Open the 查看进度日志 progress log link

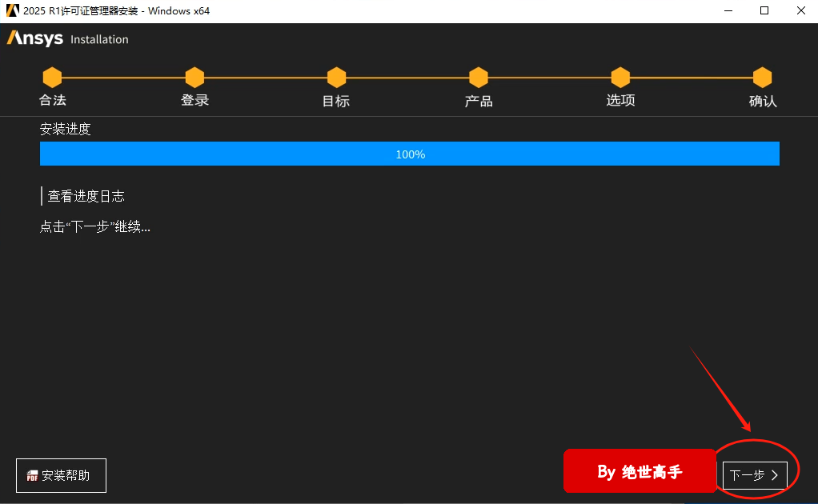(x=86, y=196)
